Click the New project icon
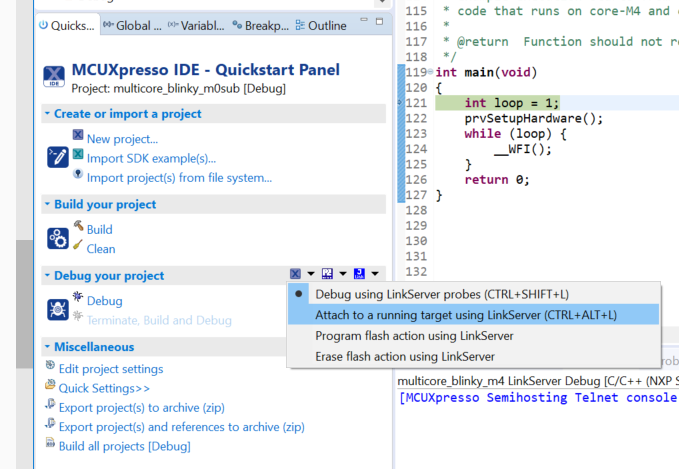 point(78,135)
